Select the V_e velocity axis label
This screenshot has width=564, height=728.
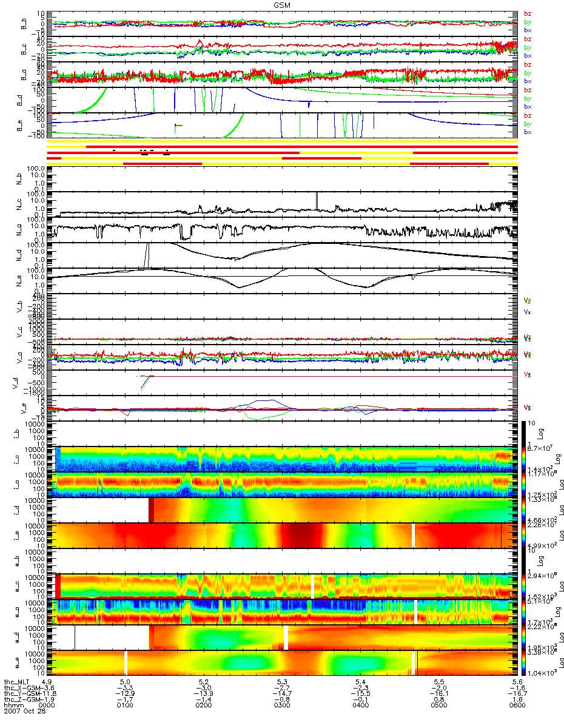(24, 409)
